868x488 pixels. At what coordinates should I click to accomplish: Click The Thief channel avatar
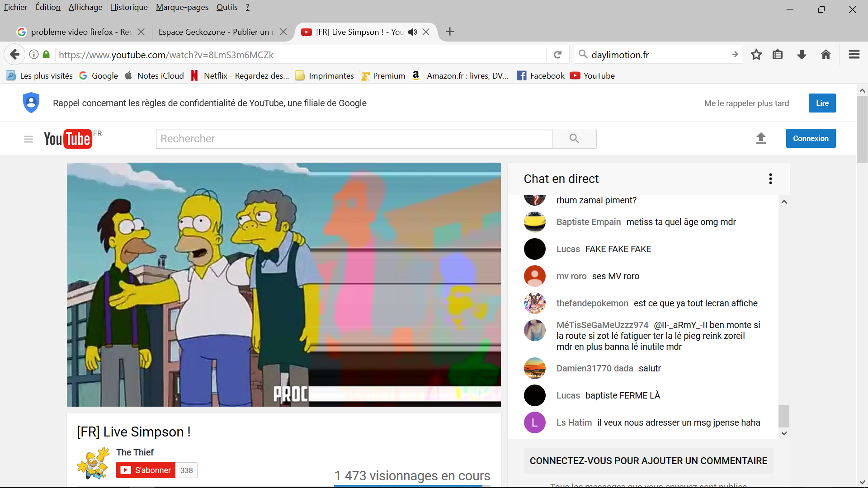coord(93,463)
